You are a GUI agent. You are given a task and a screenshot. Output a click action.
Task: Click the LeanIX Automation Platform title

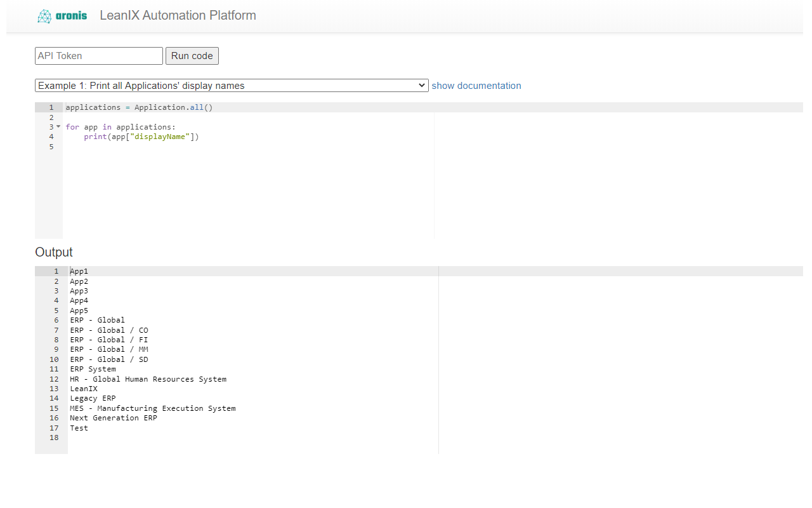tap(178, 15)
